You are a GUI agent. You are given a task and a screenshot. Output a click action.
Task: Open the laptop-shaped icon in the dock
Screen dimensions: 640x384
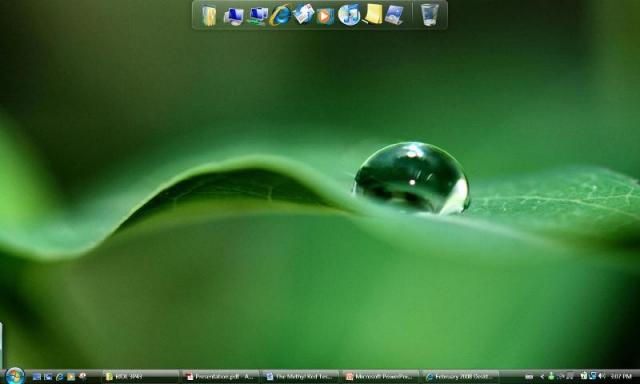[394, 15]
